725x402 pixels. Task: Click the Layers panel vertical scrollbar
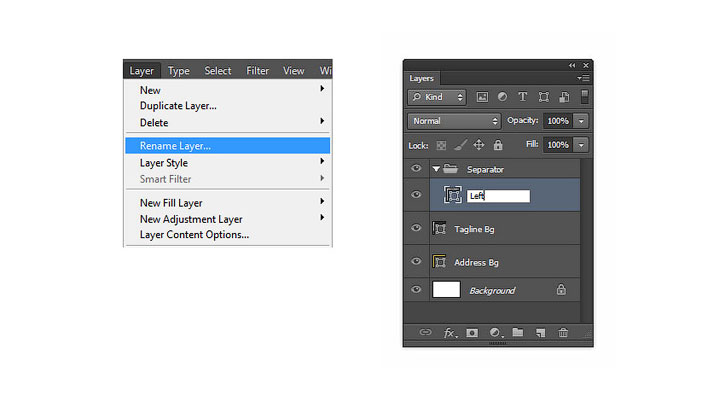click(584, 240)
